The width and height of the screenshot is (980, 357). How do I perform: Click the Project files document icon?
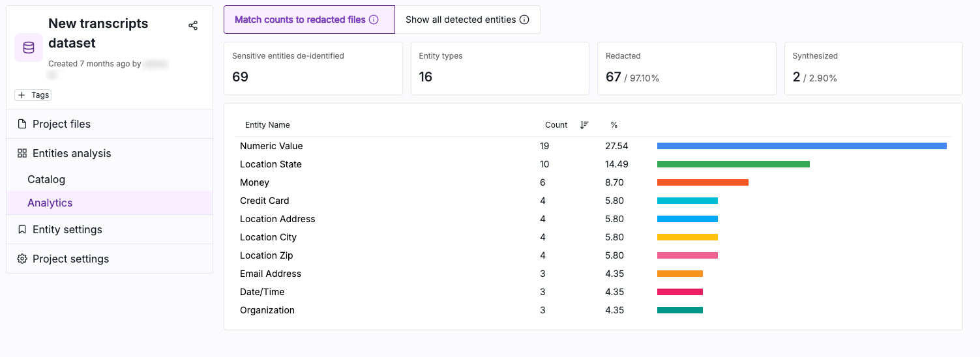point(22,124)
